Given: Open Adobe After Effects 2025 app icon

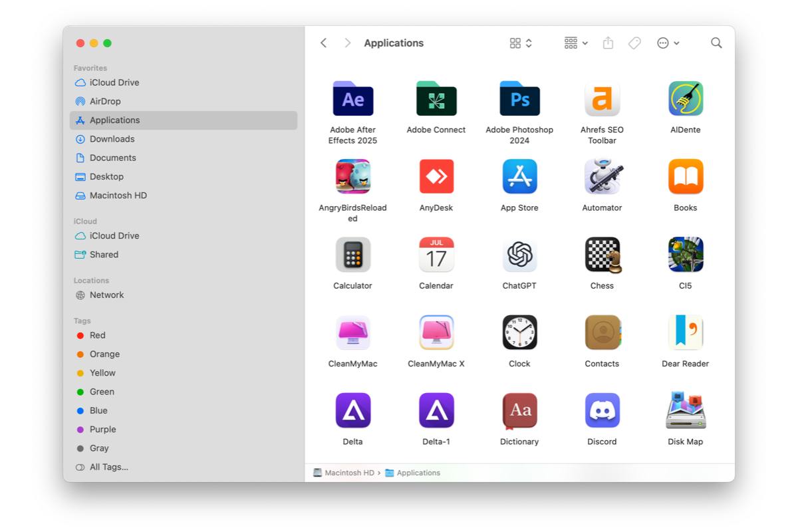Looking at the screenshot, I should 352,98.
